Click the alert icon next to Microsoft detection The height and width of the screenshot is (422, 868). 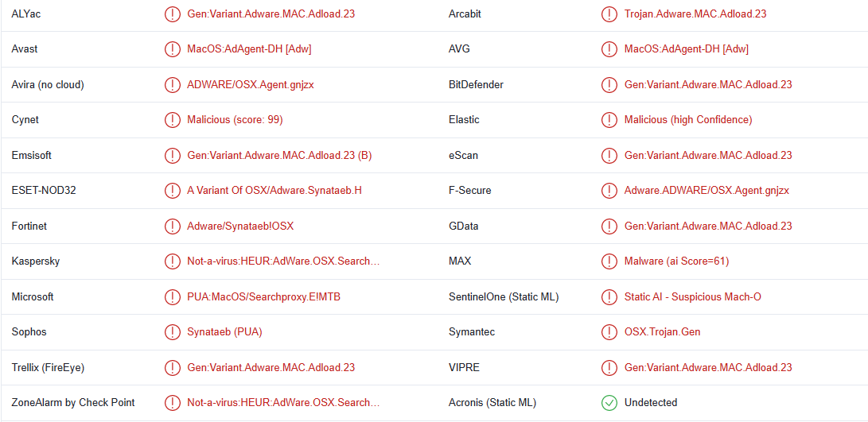[x=173, y=297]
